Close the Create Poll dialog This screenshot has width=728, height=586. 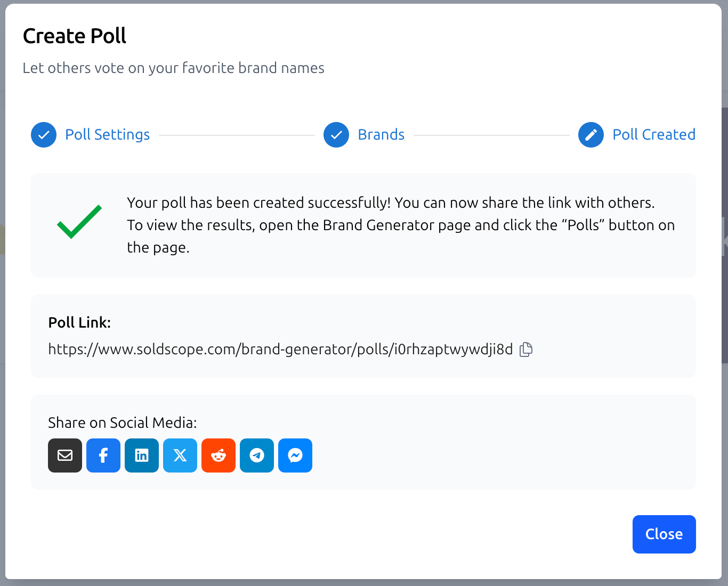(x=664, y=534)
